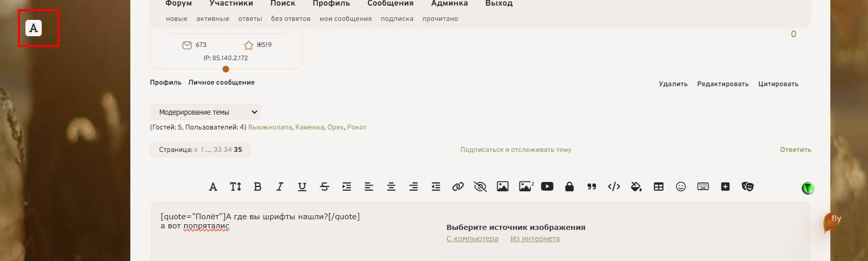Open the smiley picker
The width and height of the screenshot is (868, 261).
point(681,187)
